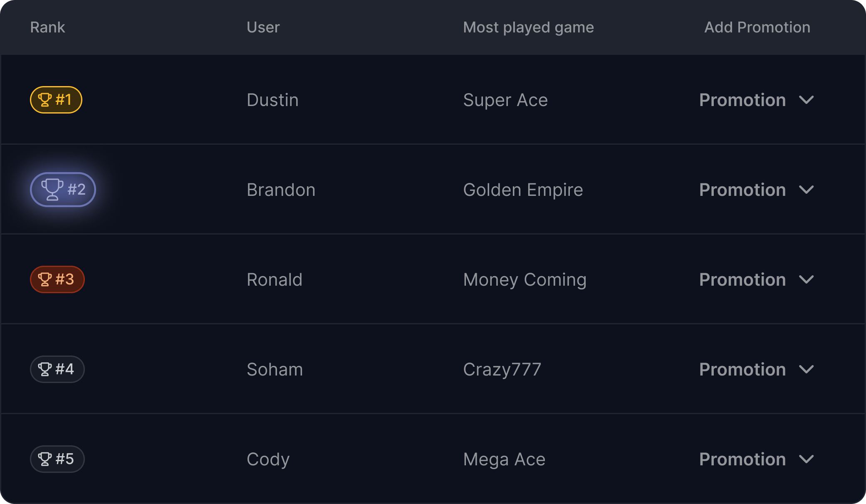Click the Money Coming game name
Screen dimensions: 866x504
coord(525,280)
